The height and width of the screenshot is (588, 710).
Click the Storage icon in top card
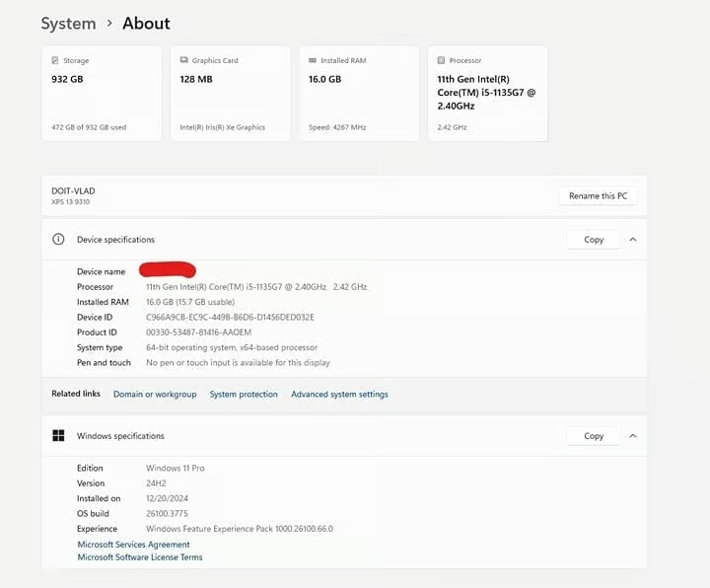pyautogui.click(x=55, y=61)
